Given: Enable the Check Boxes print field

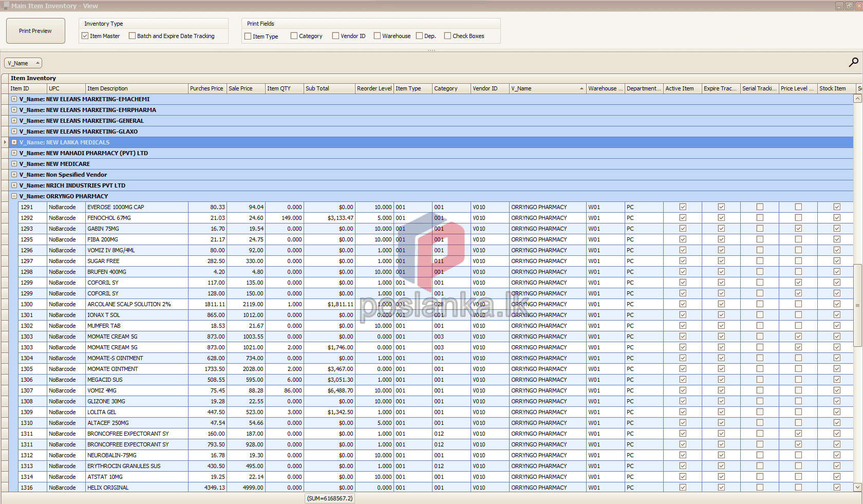Looking at the screenshot, I should click(x=447, y=36).
